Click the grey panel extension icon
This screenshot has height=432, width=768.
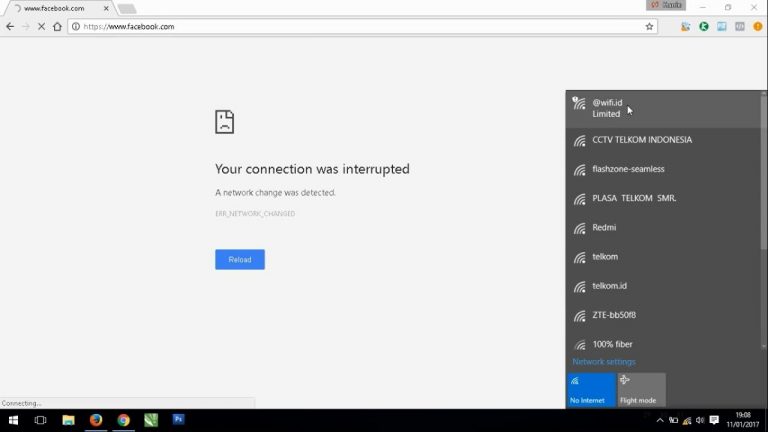point(740,26)
